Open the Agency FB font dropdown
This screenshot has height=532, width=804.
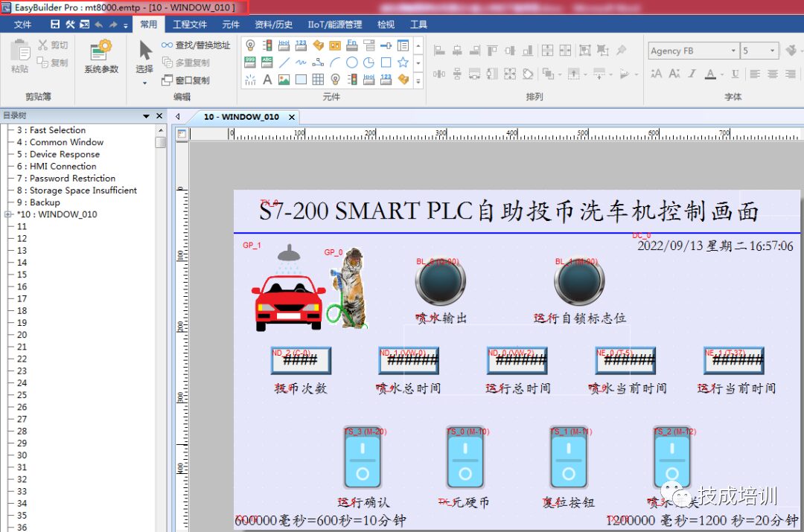[733, 51]
